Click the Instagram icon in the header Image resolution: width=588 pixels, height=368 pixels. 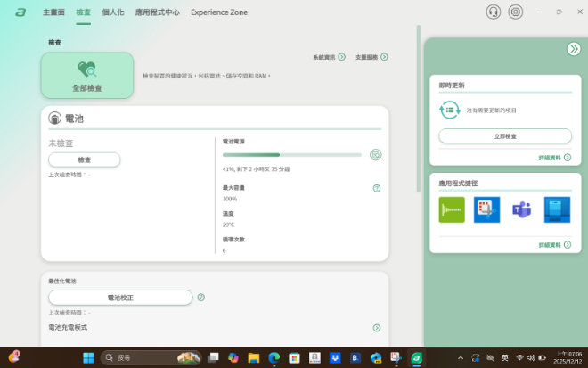(x=516, y=12)
